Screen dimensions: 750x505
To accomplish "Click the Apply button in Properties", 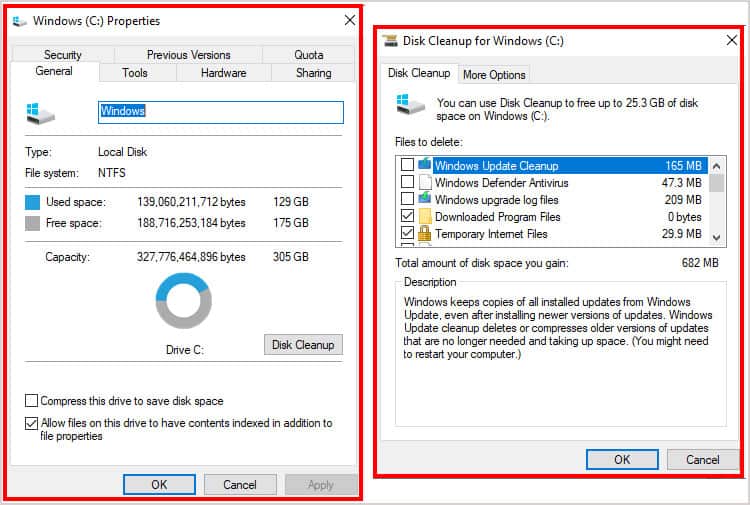I will coord(320,485).
